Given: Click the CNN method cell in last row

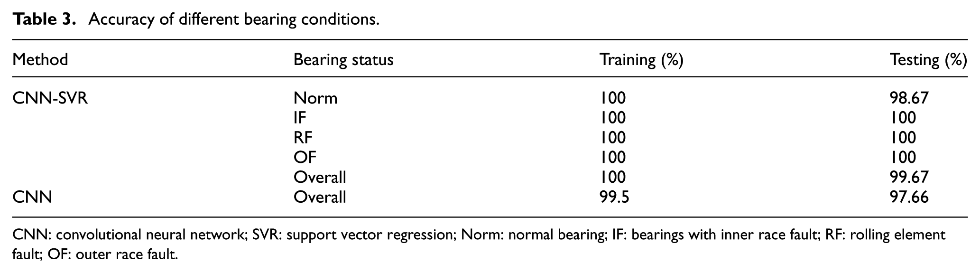Looking at the screenshot, I should pos(32,197).
